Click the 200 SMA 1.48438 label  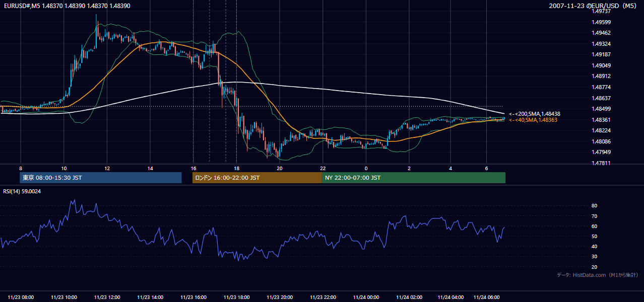coord(535,114)
